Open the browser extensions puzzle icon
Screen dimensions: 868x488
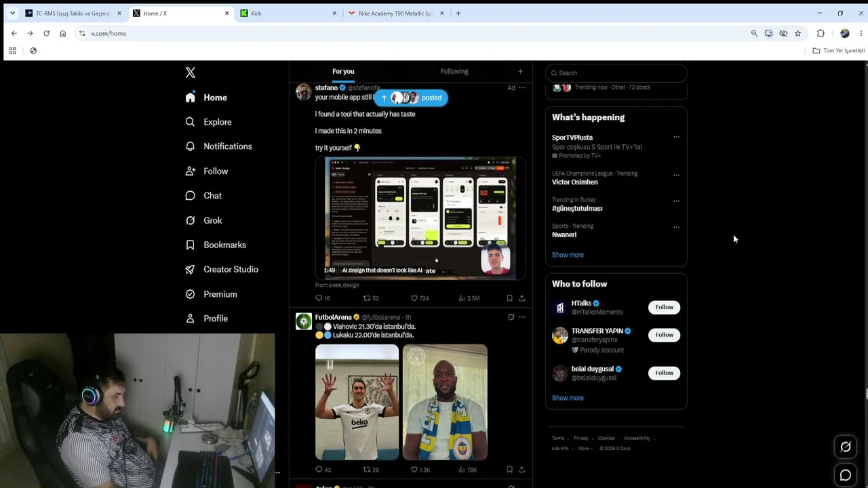click(821, 33)
